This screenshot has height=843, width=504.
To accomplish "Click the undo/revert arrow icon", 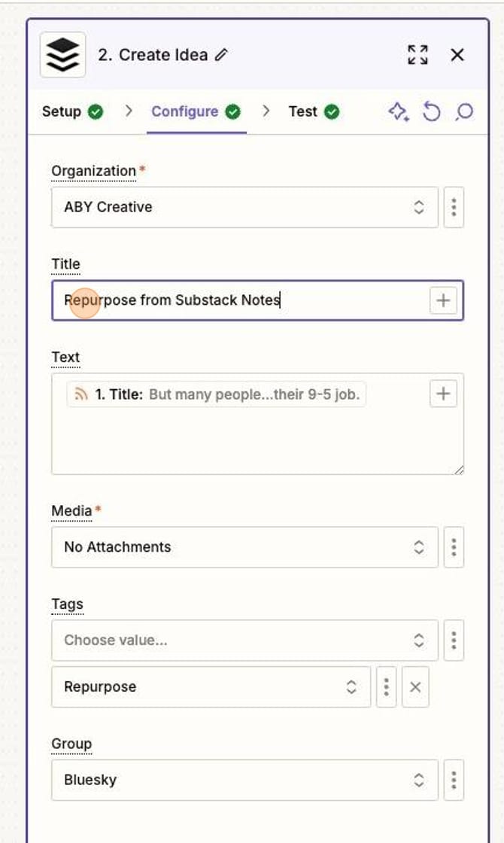I will pos(431,112).
